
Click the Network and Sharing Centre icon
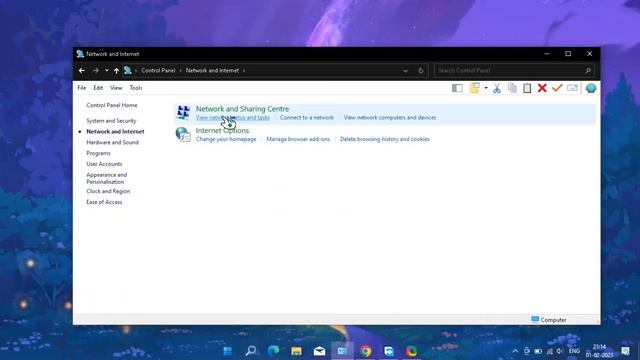tap(183, 113)
